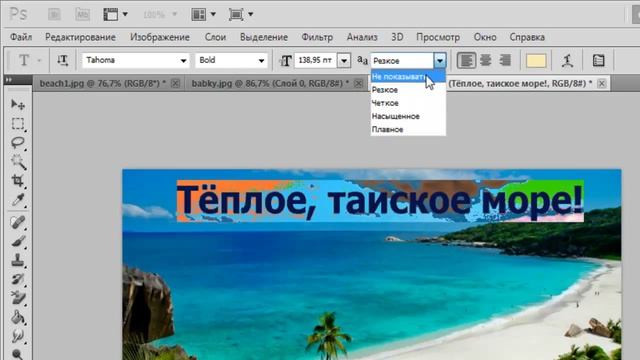The height and width of the screenshot is (360, 640).
Task: Choose 'Четкое' anti-aliasing option
Action: coord(408,103)
